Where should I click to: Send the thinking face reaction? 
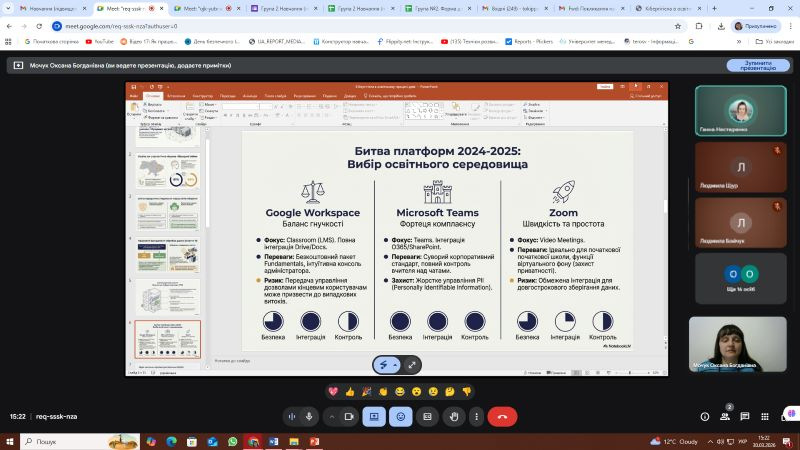coord(450,392)
